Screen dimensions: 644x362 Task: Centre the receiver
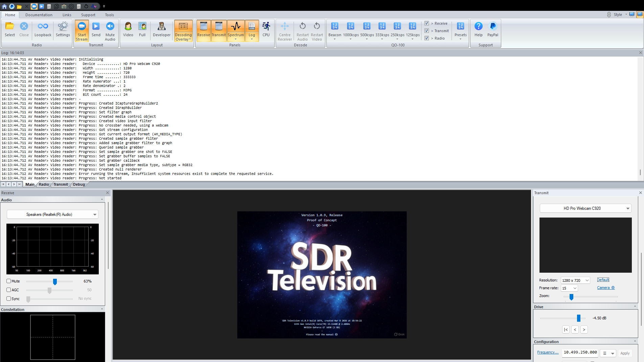284,31
